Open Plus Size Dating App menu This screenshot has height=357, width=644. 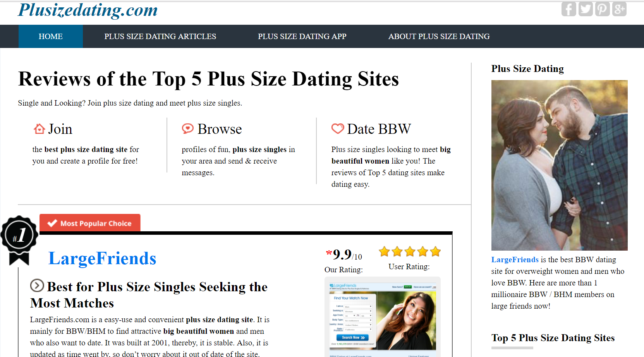pyautogui.click(x=302, y=36)
